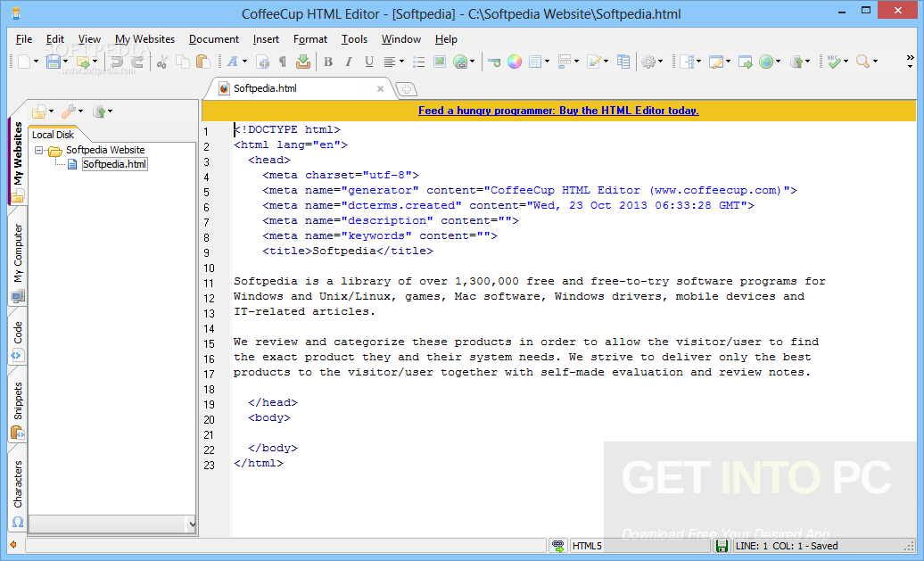Switch to the Code side tab
This screenshot has height=561, width=924.
tap(18, 341)
